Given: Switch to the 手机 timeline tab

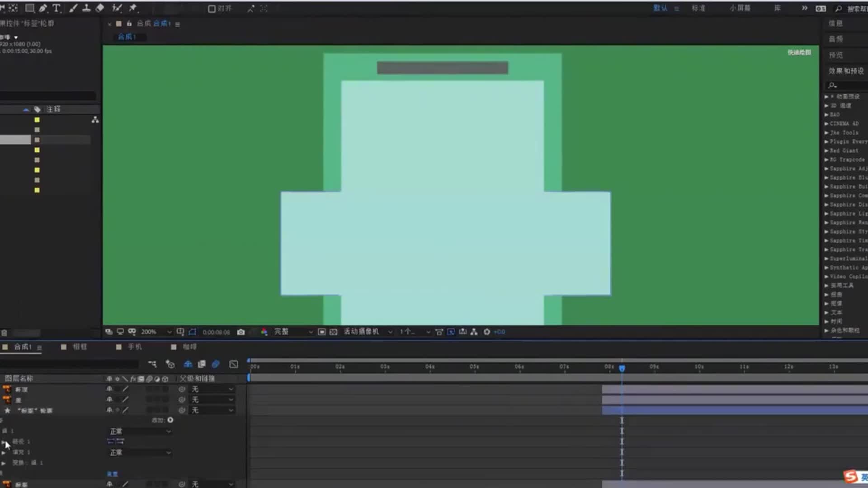Looking at the screenshot, I should tap(134, 347).
